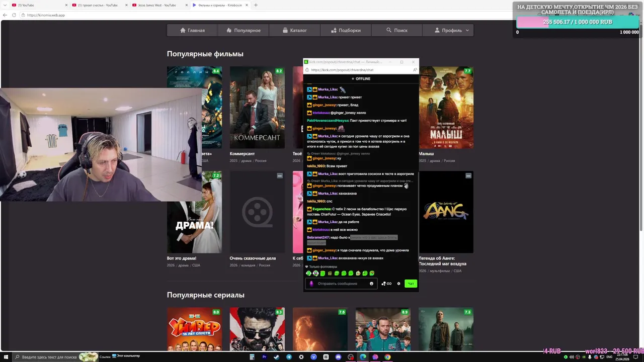Screen dimensions: 644x362
Task: Open the Коммерсант movie poster
Action: click(257, 107)
